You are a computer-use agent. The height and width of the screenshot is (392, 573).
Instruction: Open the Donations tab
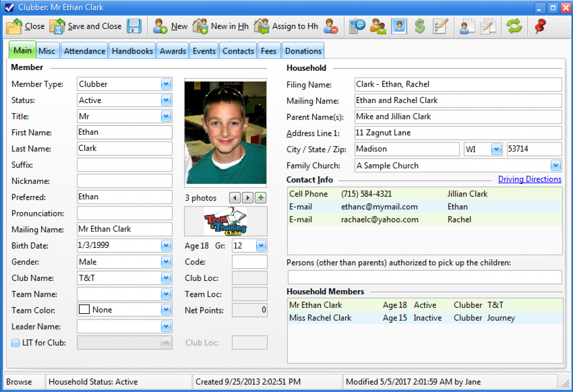coord(303,51)
